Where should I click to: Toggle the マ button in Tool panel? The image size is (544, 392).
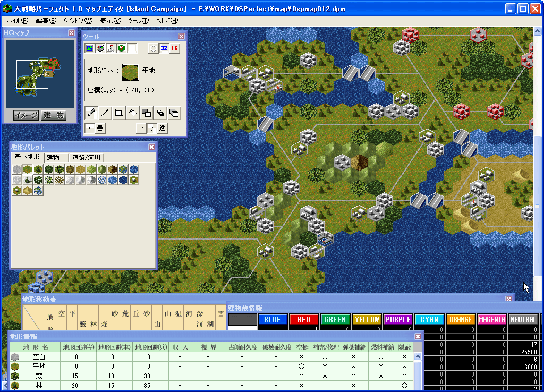(151, 128)
